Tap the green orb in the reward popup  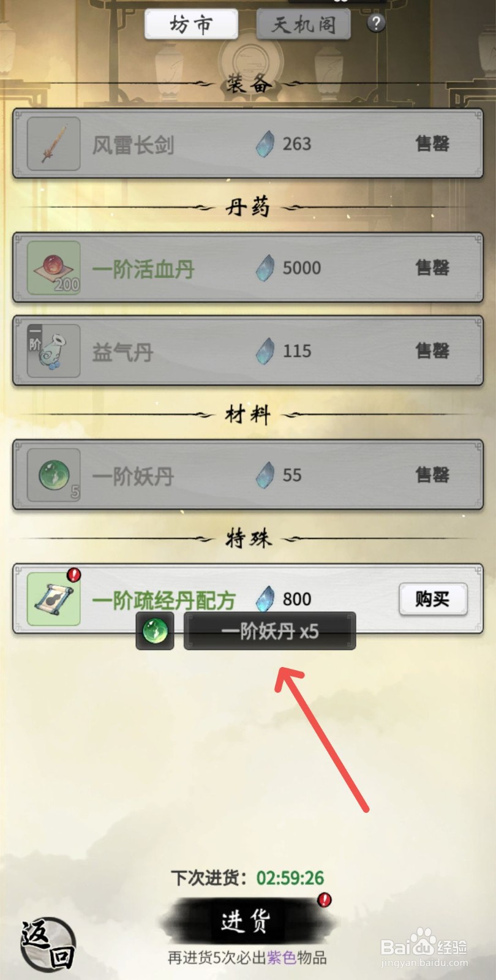click(x=155, y=631)
